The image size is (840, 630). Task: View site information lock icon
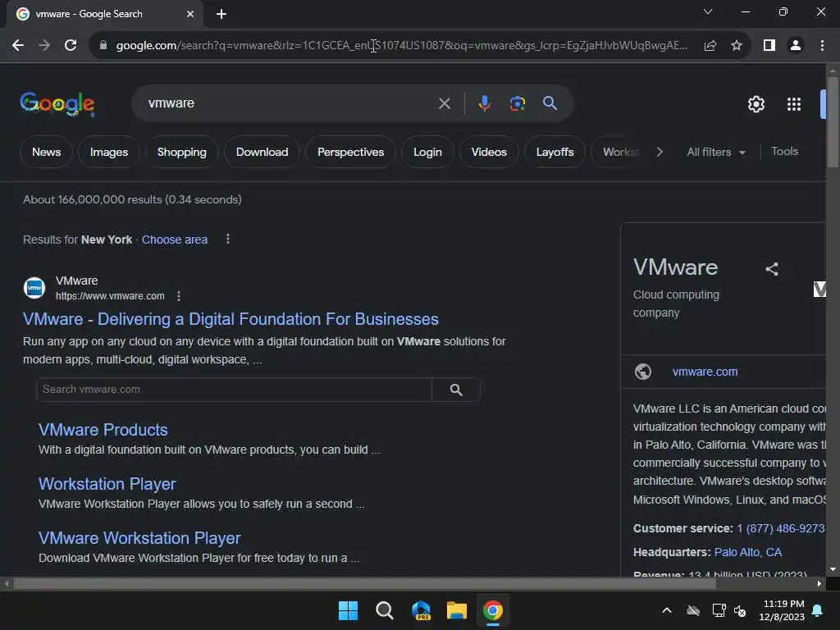103,46
